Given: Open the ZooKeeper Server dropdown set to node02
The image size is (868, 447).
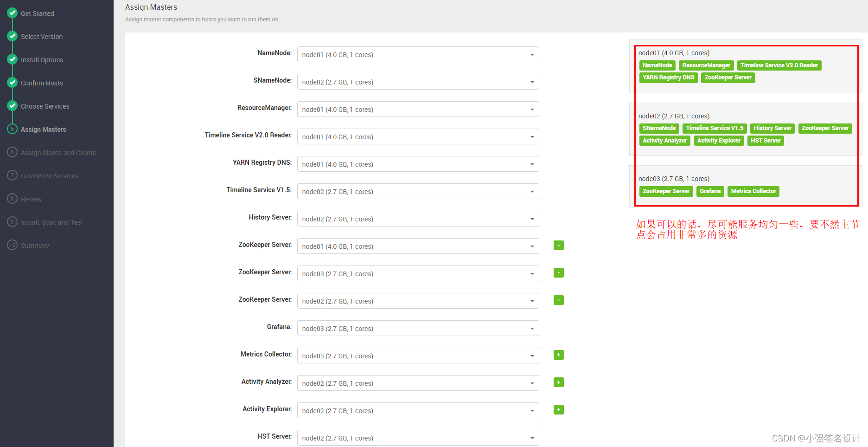Looking at the screenshot, I should [x=418, y=301].
